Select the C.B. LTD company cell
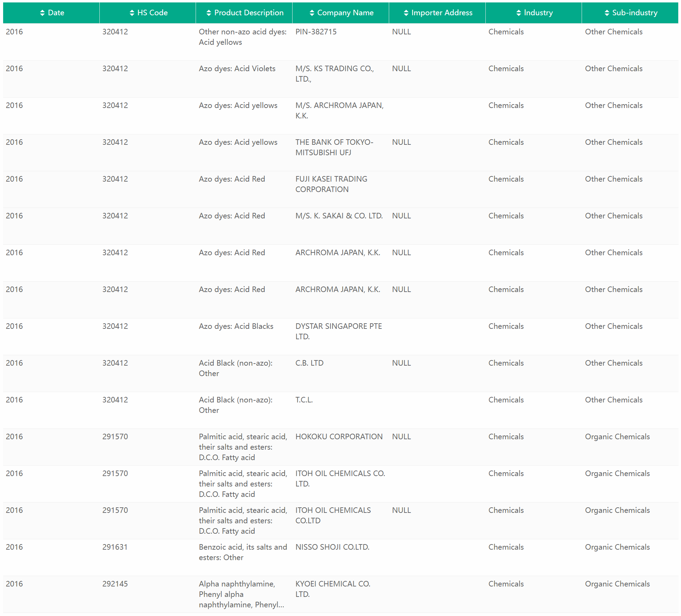 coord(340,373)
